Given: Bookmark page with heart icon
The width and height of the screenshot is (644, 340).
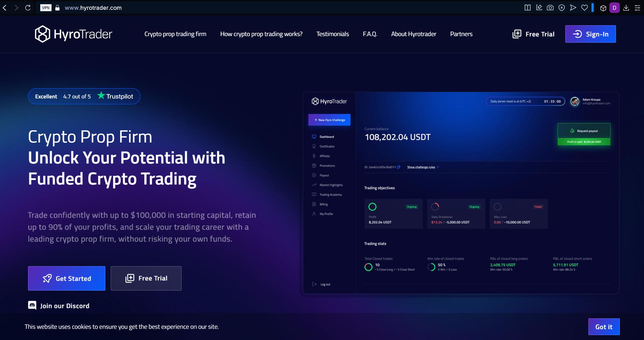Looking at the screenshot, I should (x=584, y=8).
